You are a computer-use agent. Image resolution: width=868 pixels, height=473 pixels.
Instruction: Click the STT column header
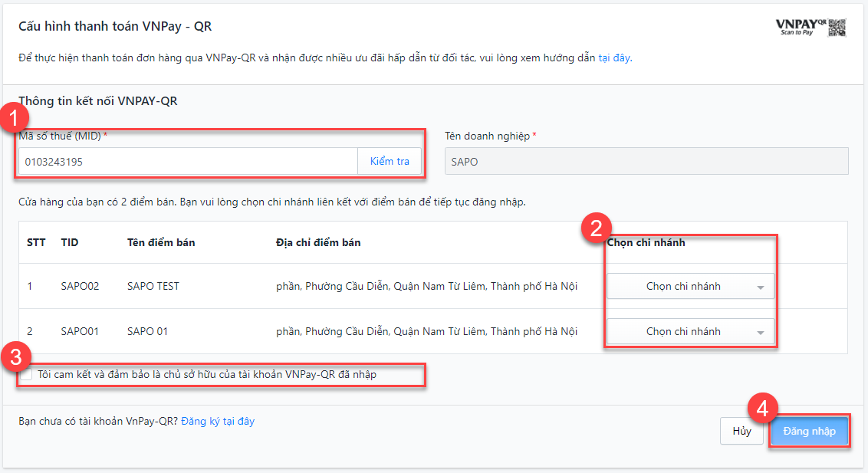pos(36,242)
